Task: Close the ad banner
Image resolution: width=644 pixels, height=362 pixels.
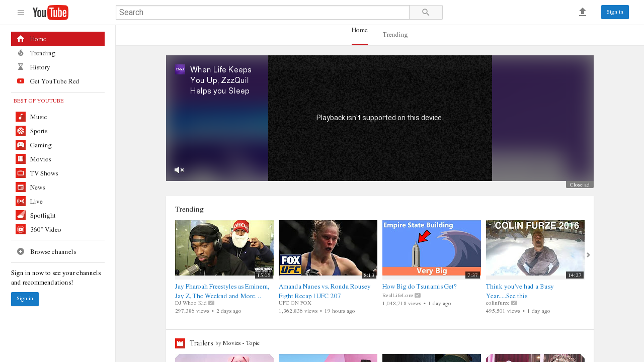Action: point(580,185)
